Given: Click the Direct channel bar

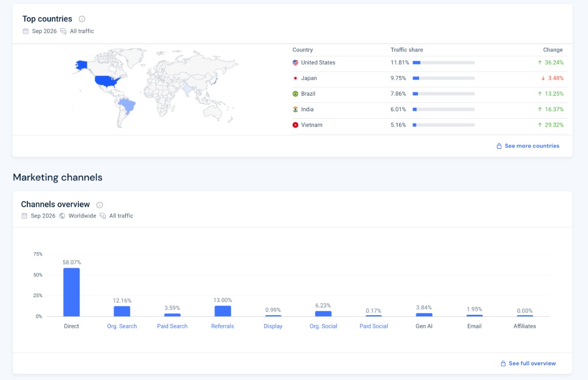Looking at the screenshot, I should (x=72, y=292).
